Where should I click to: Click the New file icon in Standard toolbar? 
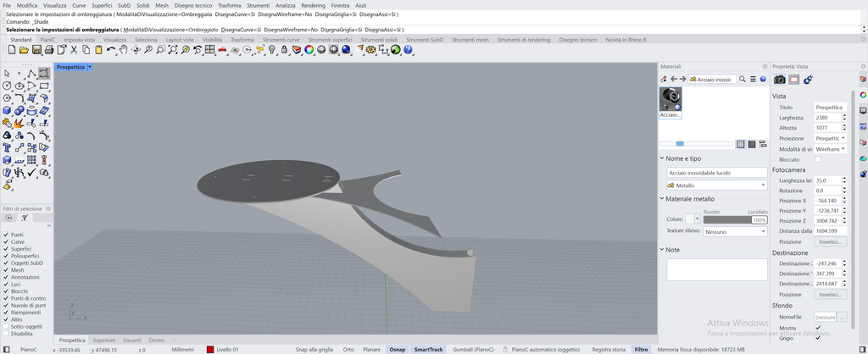(x=11, y=50)
